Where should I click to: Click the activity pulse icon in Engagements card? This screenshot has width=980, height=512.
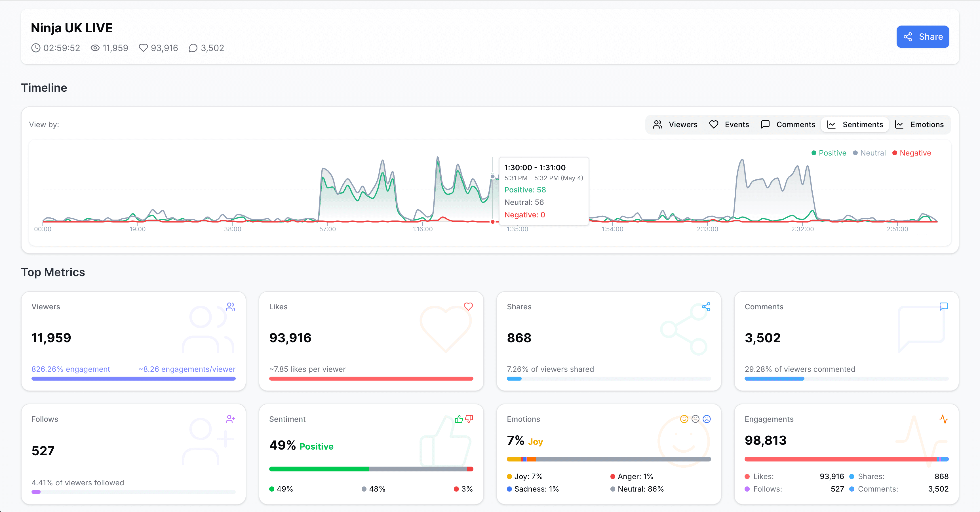[943, 419]
